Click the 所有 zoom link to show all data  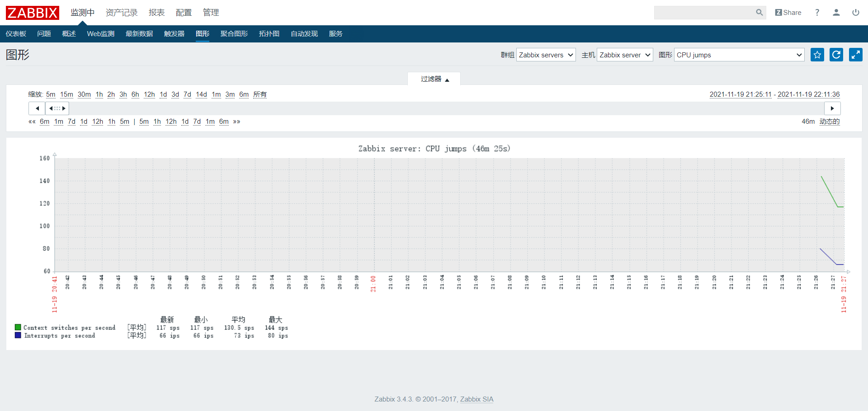[260, 94]
